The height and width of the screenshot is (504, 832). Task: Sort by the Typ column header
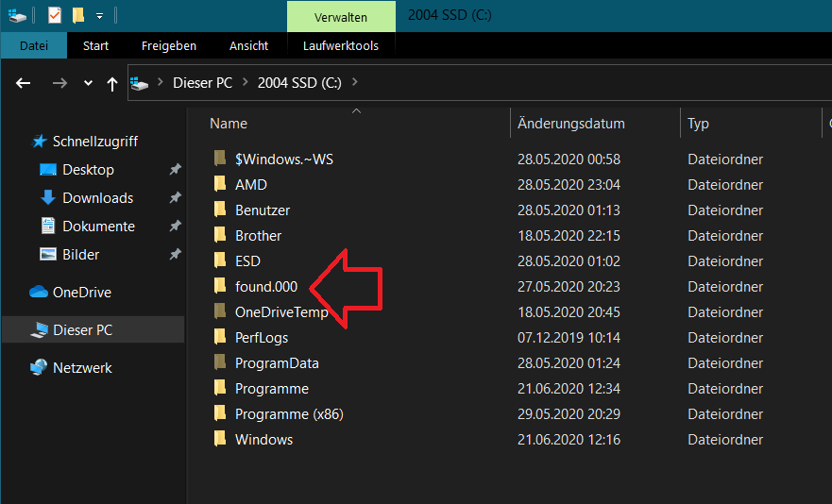[698, 124]
